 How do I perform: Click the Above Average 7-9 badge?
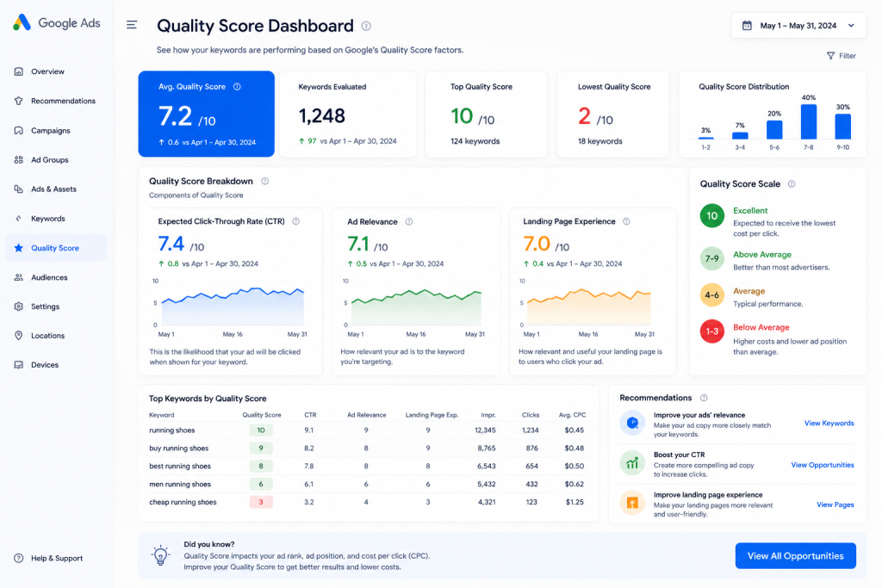tap(711, 258)
